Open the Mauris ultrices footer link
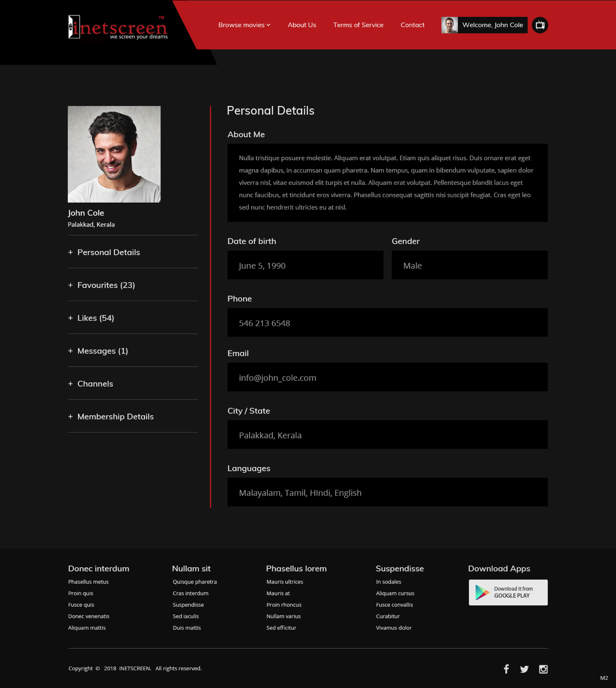Viewport: 616px width, 688px height. coord(284,582)
